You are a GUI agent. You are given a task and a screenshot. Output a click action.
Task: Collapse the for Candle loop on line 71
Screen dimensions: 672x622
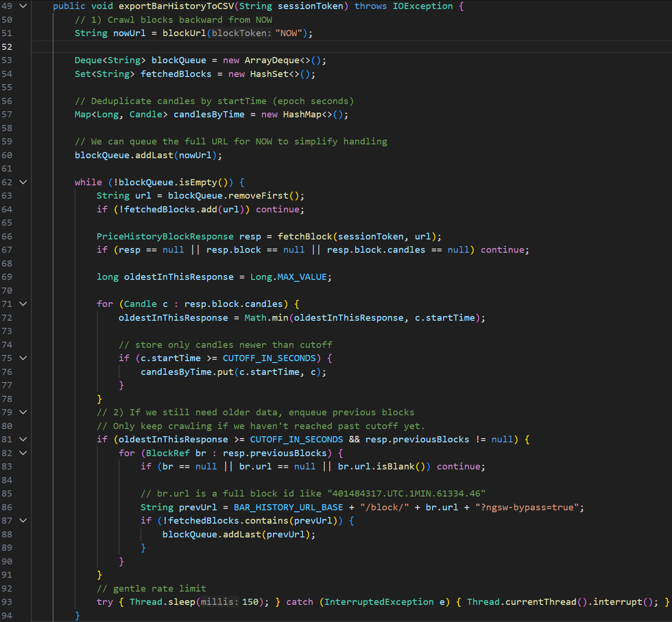click(x=23, y=304)
